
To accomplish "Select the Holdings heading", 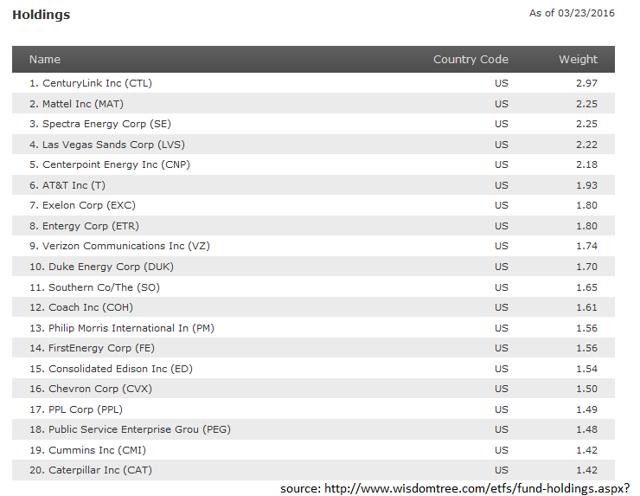I will 41,15.
